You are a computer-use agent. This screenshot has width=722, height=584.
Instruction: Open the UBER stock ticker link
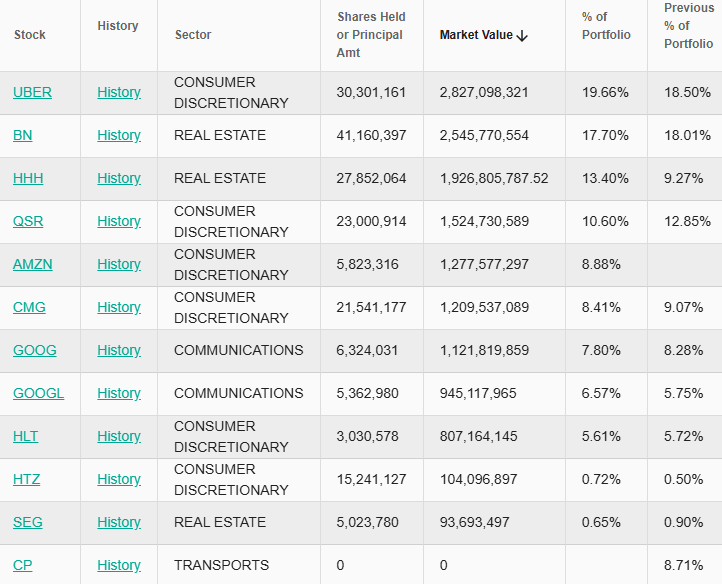click(32, 92)
